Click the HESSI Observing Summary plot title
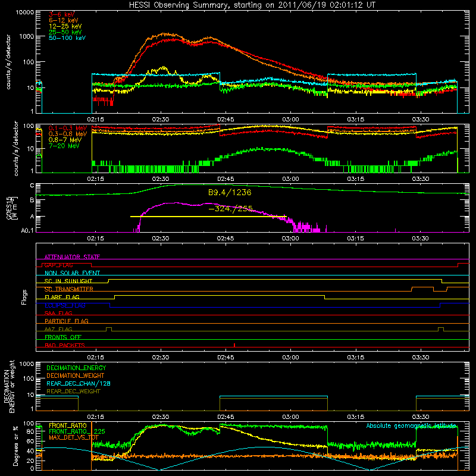 [252, 5]
